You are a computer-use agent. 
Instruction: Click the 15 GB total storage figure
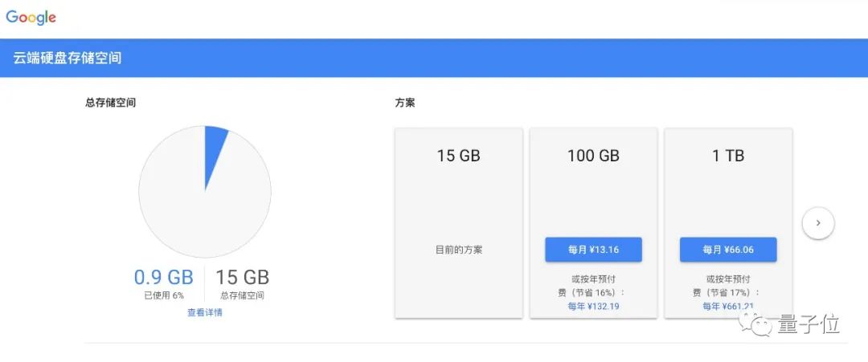[x=243, y=277]
